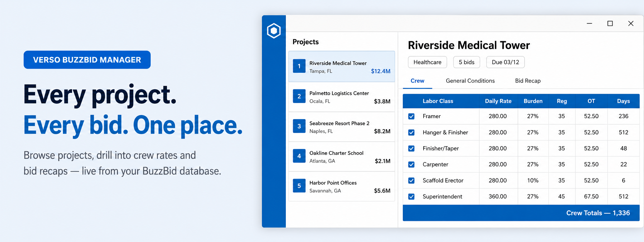Screen dimensions: 644x242
Task: Uncheck the Framer labor class checkbox
Action: point(411,116)
